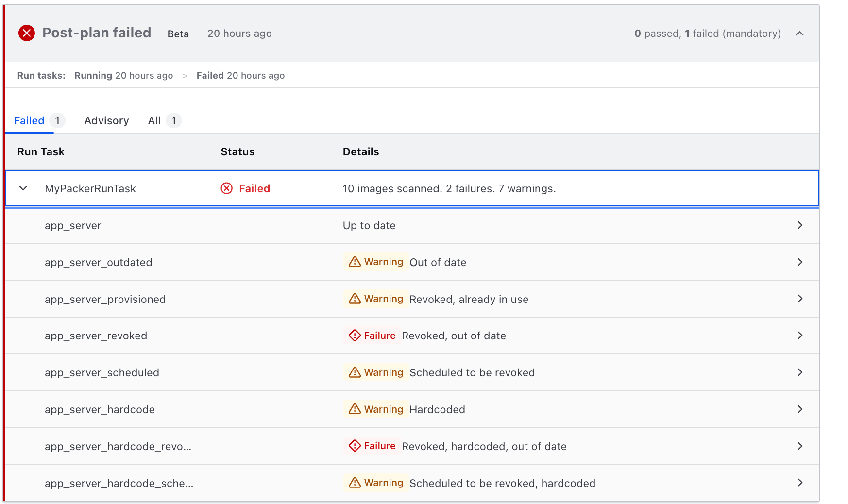Expand details for app_server row

[800, 225]
